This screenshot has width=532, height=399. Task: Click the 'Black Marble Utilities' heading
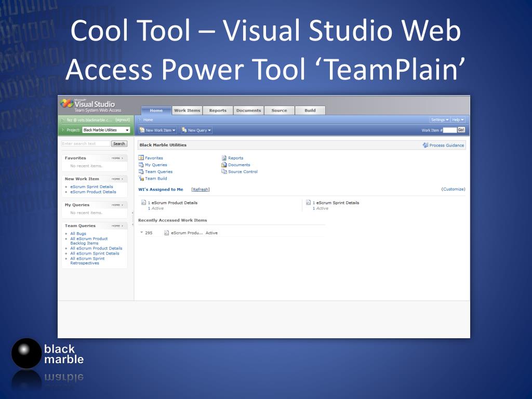(x=163, y=145)
